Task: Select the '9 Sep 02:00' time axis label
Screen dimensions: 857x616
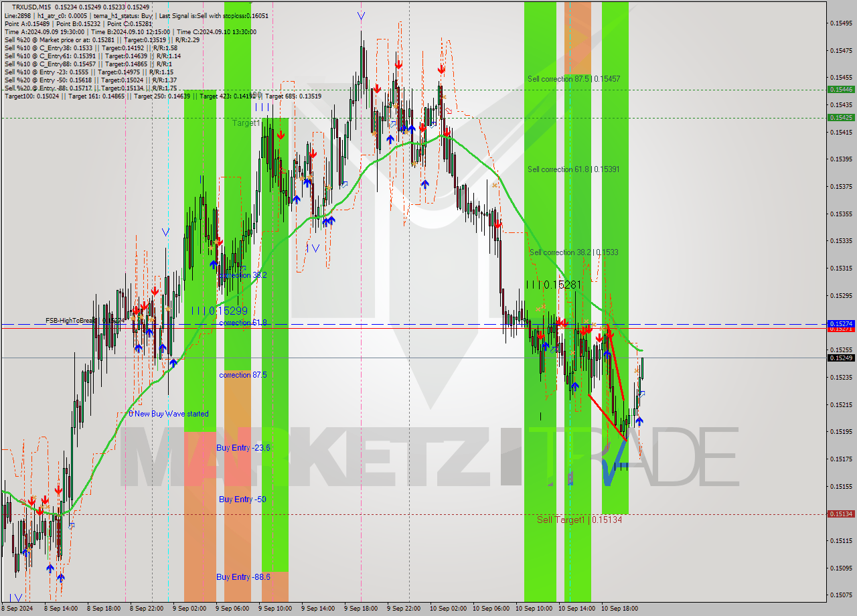Action: [189, 609]
